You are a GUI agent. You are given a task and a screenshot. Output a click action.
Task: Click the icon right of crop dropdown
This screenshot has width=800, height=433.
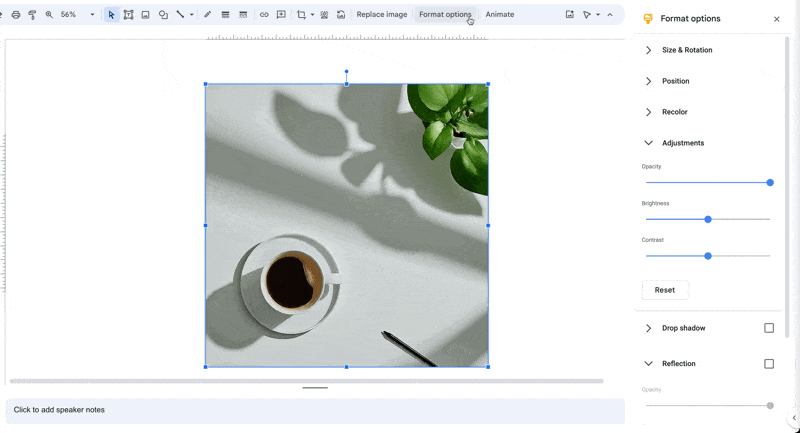tap(324, 15)
